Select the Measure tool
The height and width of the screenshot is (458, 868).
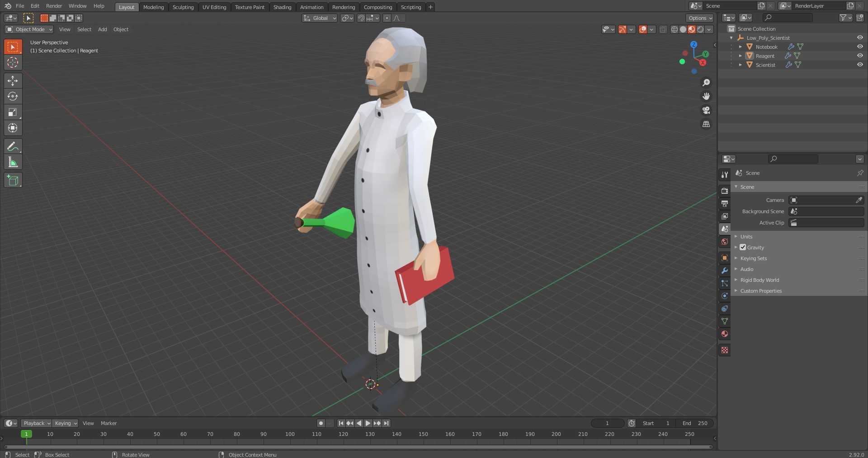click(x=13, y=162)
